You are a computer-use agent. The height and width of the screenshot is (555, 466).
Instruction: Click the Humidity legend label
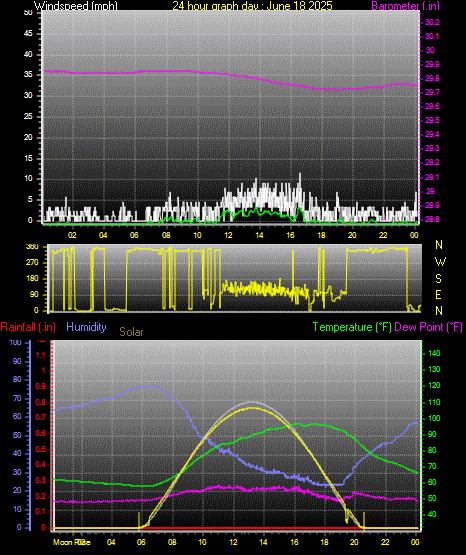click(x=86, y=327)
